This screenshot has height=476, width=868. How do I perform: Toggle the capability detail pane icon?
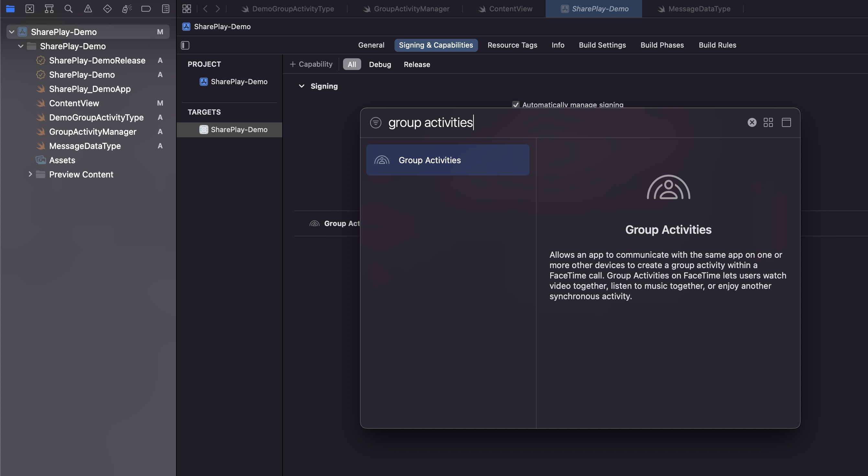tap(786, 122)
